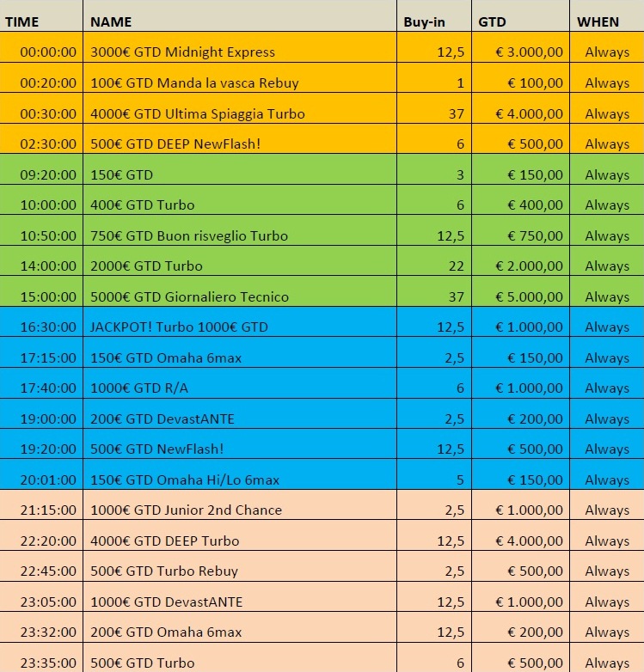This screenshot has height=672, width=644.
Task: Click the NAME column header
Action: [x=111, y=21]
